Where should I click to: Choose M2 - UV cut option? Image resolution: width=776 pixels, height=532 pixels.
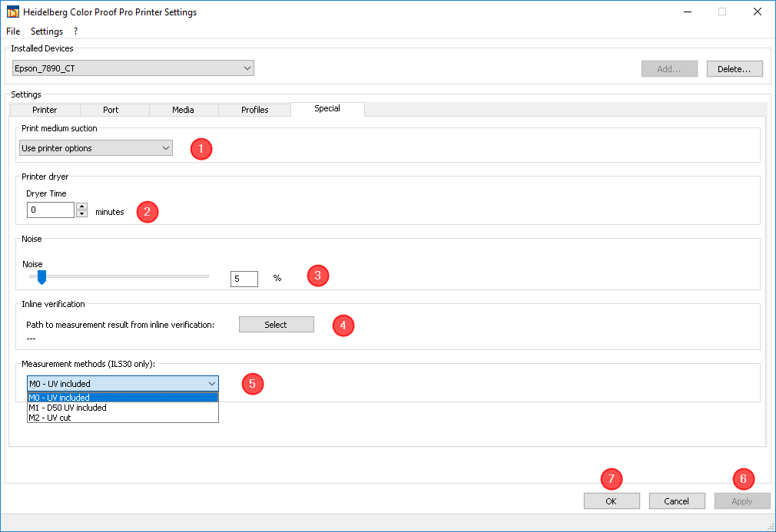123,418
